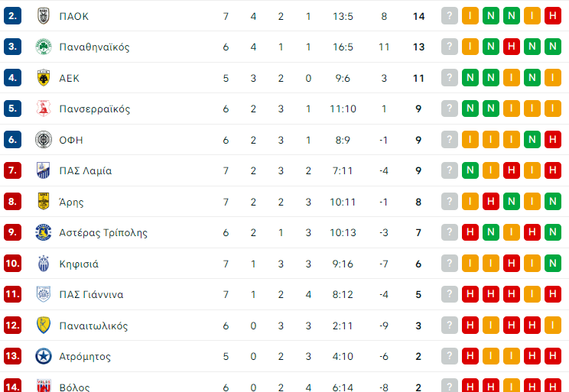Click the ΑΕΚ yellow eagle crest
The width and height of the screenshot is (569, 392).
[x=43, y=78]
